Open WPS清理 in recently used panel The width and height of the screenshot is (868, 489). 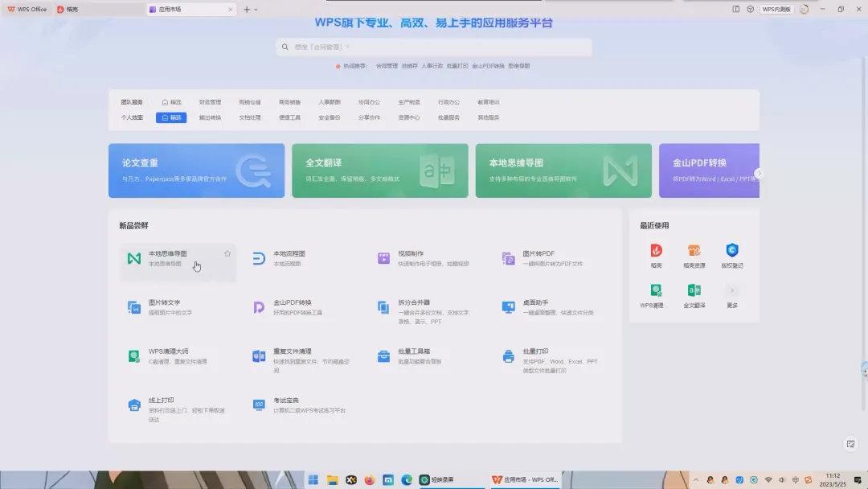(656, 295)
